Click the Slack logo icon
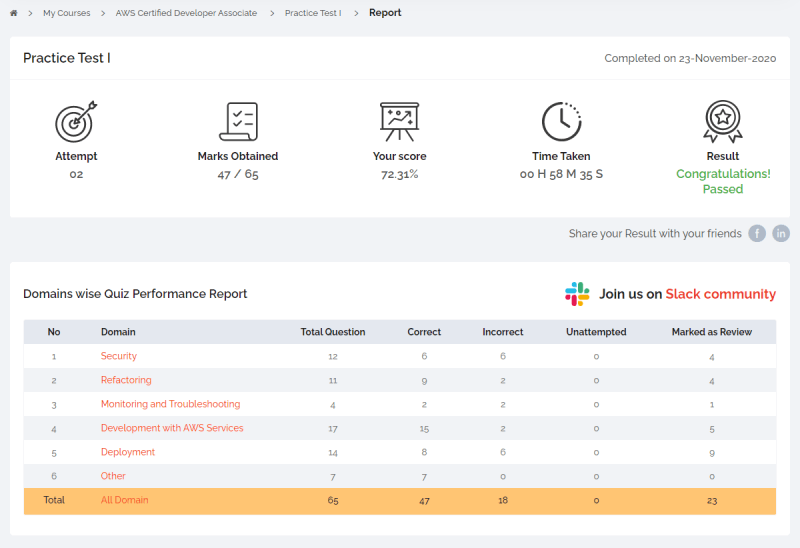Screen dimensions: 800x548 577,294
